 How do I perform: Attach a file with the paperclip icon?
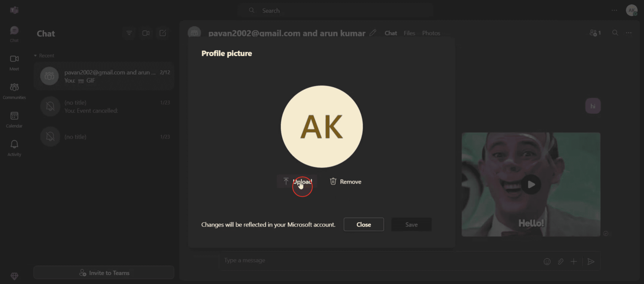561,261
